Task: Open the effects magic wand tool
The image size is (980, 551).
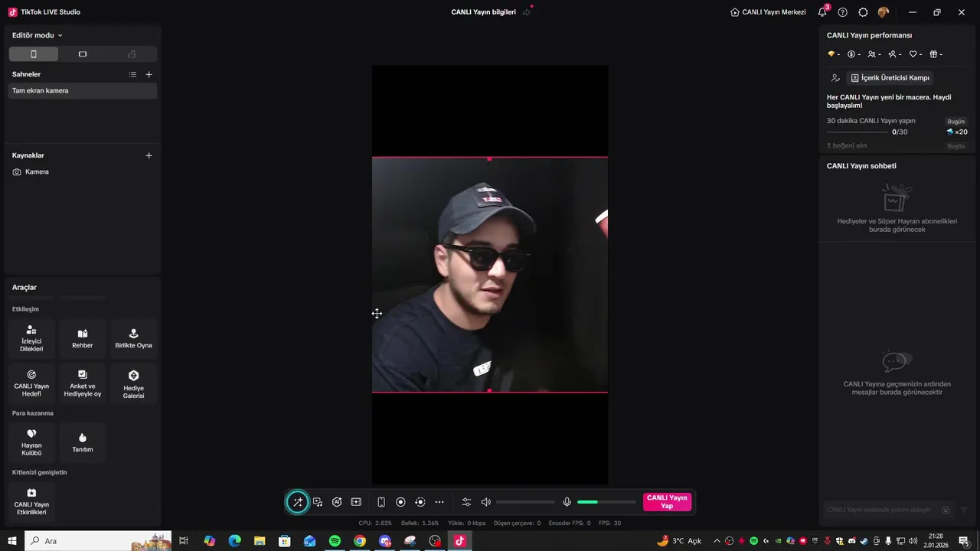Action: tap(298, 502)
